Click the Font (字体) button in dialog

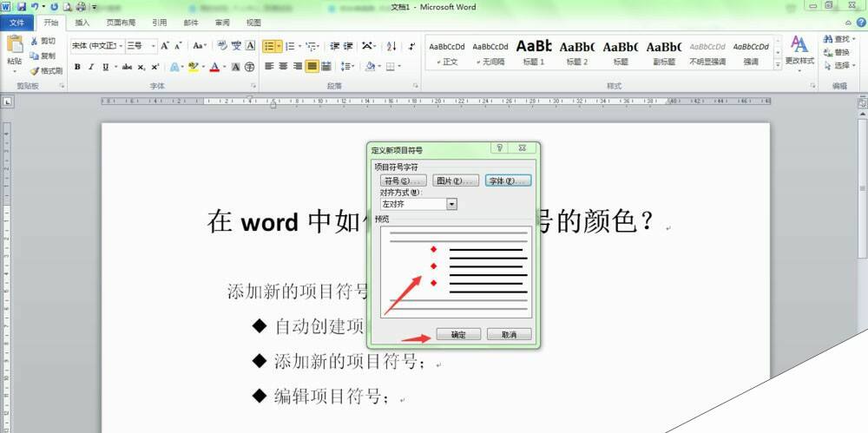tap(507, 180)
